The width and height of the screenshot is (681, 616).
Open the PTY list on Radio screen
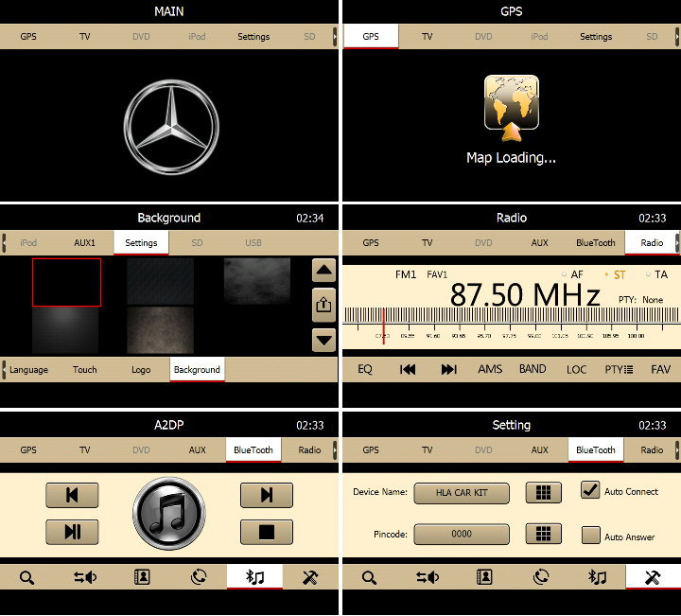click(x=619, y=369)
